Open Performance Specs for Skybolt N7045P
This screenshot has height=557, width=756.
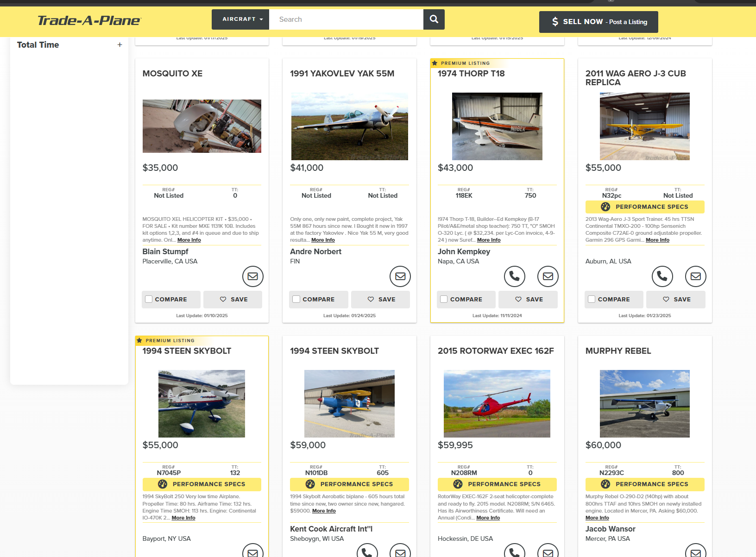[202, 484]
